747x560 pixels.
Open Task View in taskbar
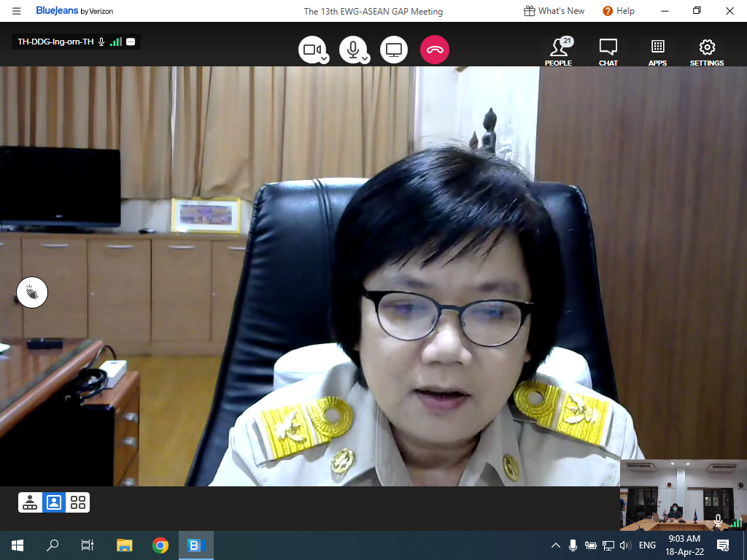[x=88, y=545]
